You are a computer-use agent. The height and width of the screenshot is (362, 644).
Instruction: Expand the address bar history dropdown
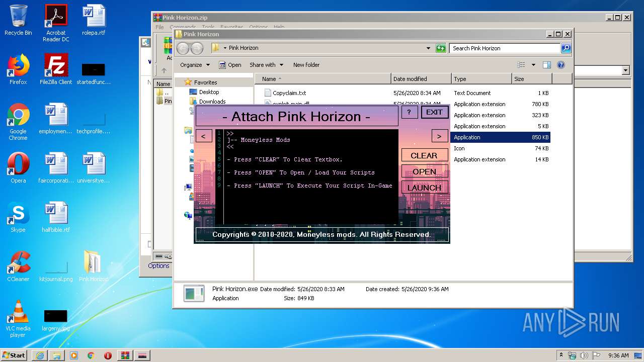[x=428, y=48]
